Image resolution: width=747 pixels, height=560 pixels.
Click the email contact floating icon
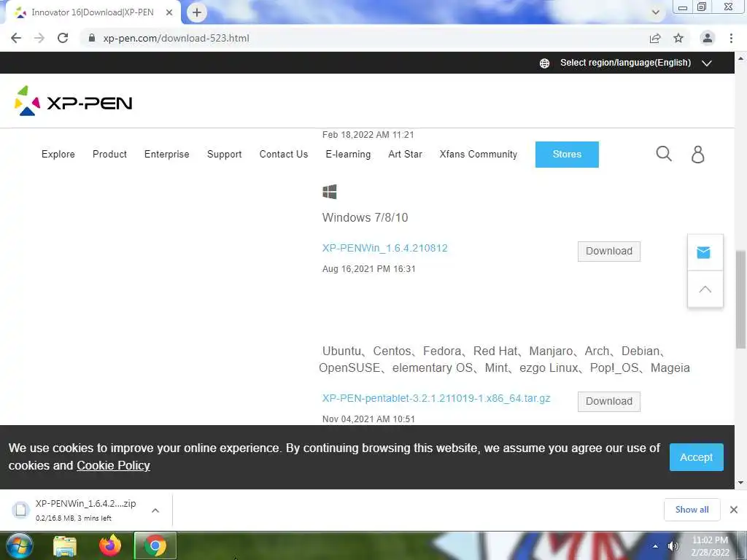704,252
